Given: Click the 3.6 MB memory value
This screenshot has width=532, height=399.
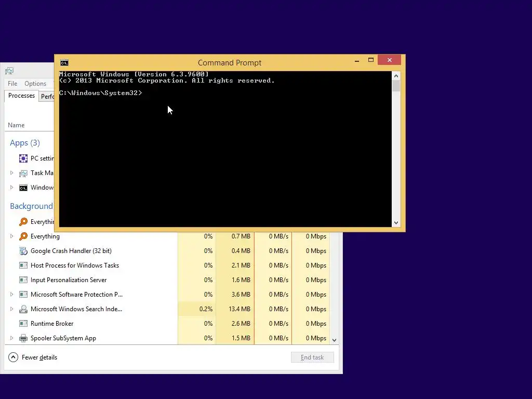Looking at the screenshot, I should [x=241, y=295].
